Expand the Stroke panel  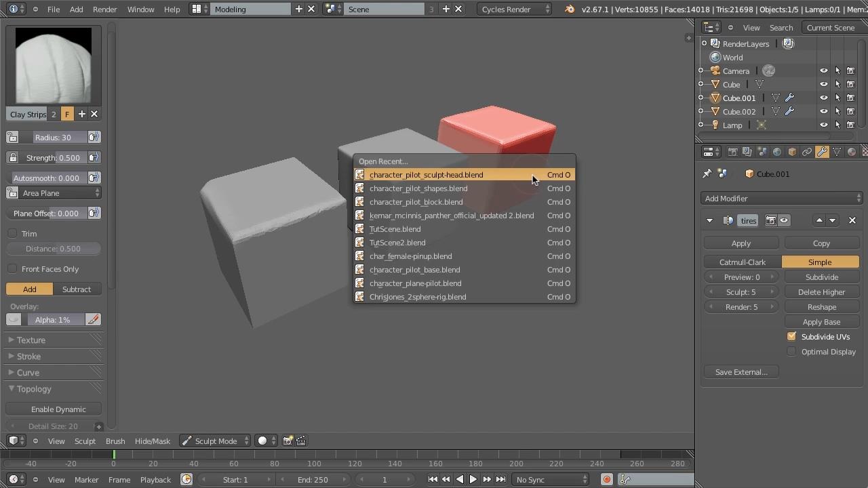[54, 357]
